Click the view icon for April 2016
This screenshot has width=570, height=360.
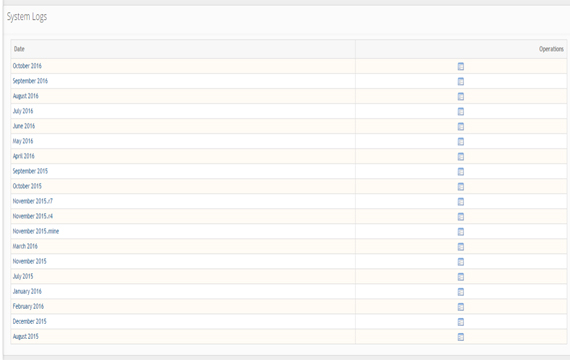coord(461,156)
